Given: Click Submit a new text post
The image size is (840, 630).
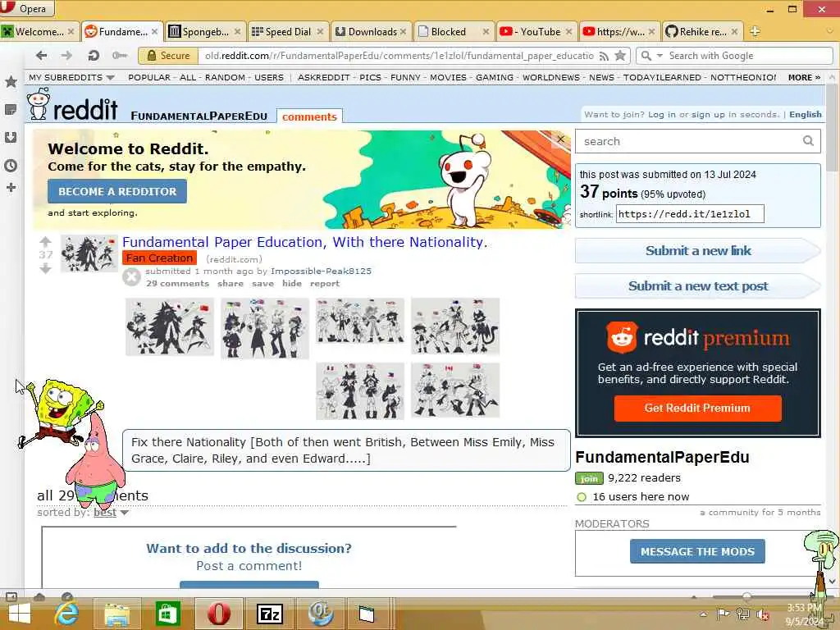Looking at the screenshot, I should pos(697,286).
